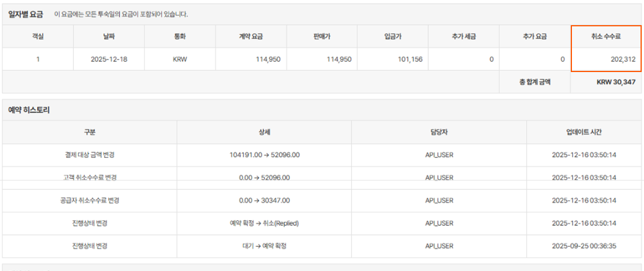This screenshot has width=644, height=271.
Task: Select the 통화 column header
Action: tap(180, 37)
